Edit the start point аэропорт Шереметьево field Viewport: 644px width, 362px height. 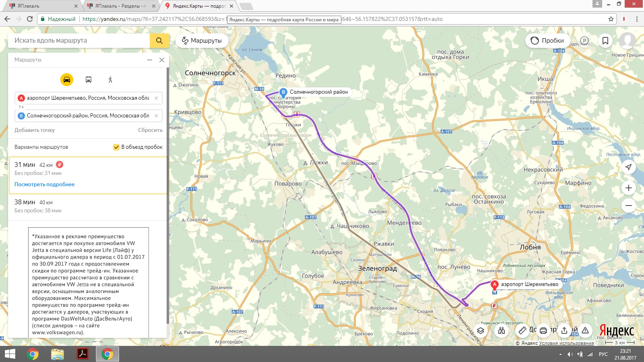click(89, 98)
